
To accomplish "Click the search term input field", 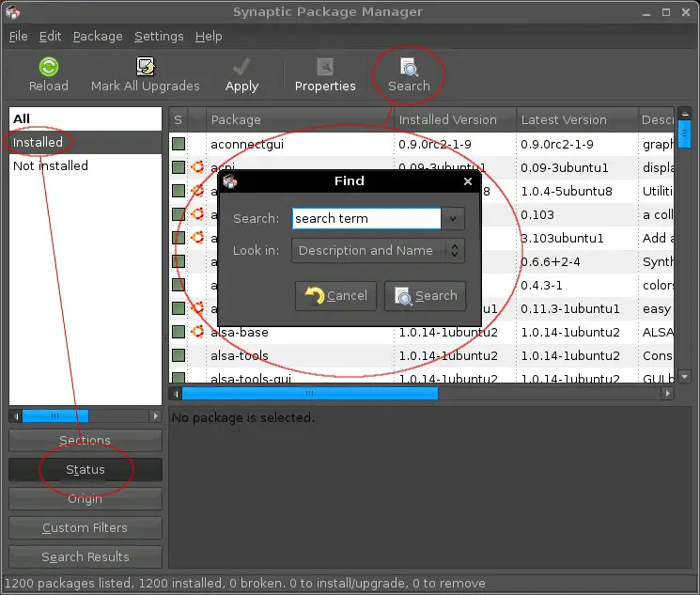I will pos(366,218).
